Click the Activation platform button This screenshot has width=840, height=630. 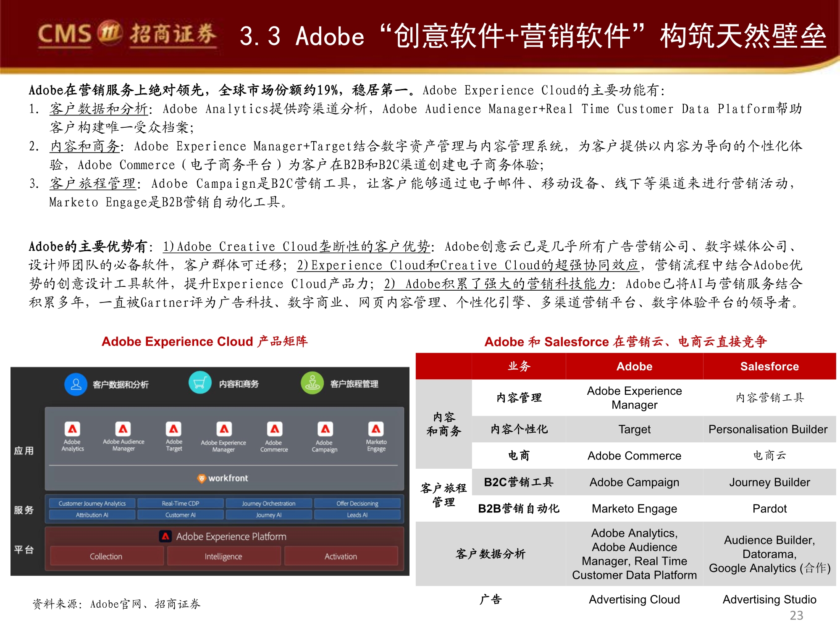point(341,556)
